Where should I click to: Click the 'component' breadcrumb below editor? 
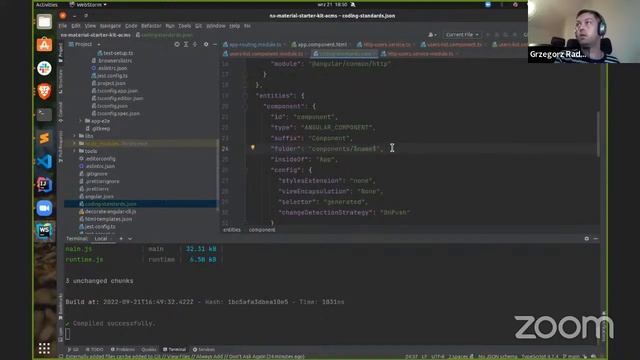click(x=262, y=230)
